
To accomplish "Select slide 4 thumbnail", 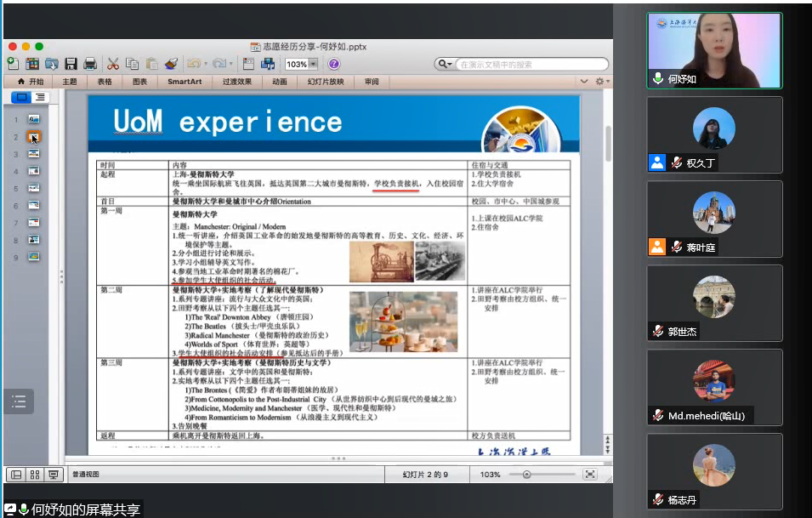I will pyautogui.click(x=34, y=171).
